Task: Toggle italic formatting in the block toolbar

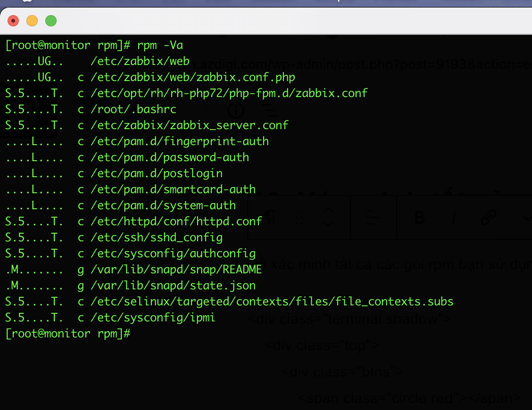Action: coord(454,218)
